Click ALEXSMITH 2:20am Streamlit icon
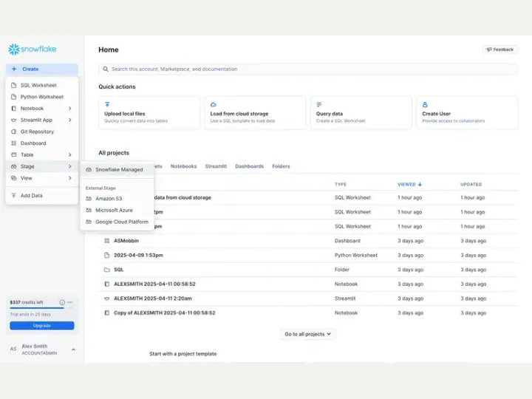The height and width of the screenshot is (399, 532). 107,299
